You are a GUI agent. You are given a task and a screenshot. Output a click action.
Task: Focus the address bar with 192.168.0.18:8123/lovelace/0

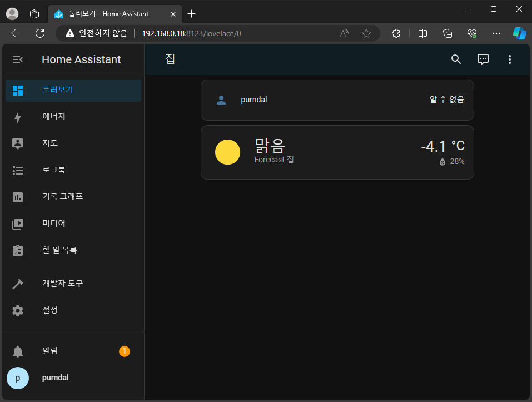[x=191, y=33]
